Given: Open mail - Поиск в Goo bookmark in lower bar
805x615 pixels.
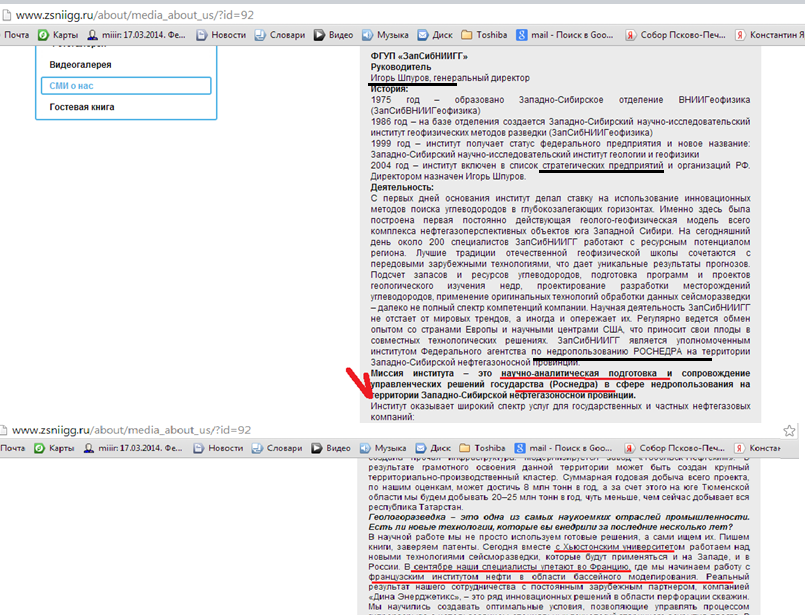Looking at the screenshot, I should pyautogui.click(x=563, y=448).
